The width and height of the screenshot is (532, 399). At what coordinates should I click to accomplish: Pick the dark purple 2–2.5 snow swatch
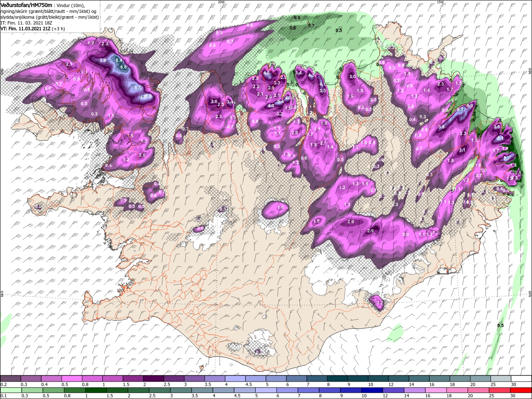tap(154, 379)
